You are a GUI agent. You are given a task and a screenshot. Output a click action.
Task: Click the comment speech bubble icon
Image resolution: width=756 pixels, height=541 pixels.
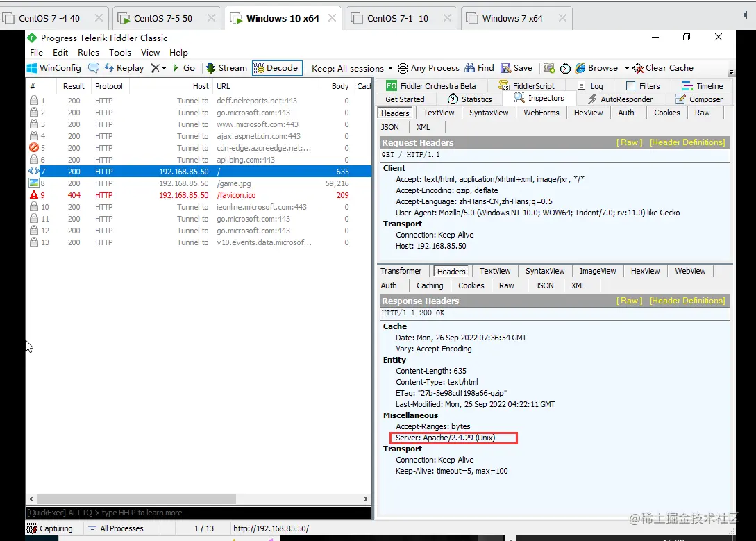[x=94, y=68]
